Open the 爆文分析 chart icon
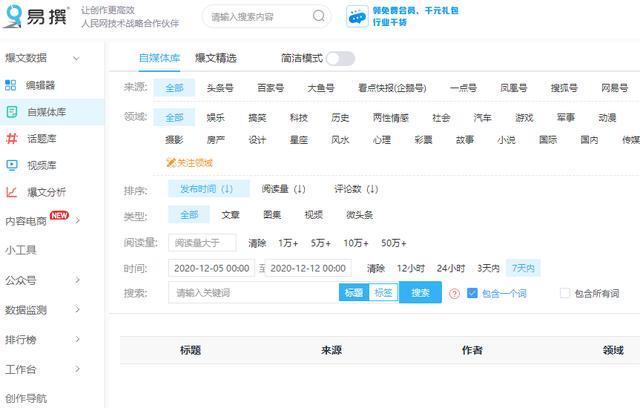Image resolution: width=640 pixels, height=408 pixels. tap(12, 192)
